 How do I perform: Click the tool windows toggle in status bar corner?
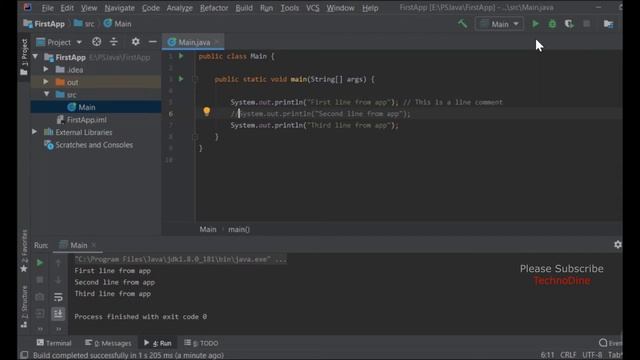24,355
